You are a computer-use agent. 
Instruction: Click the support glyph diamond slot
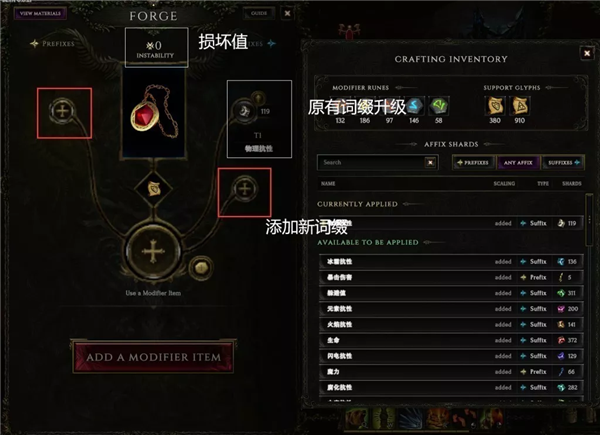(x=154, y=188)
